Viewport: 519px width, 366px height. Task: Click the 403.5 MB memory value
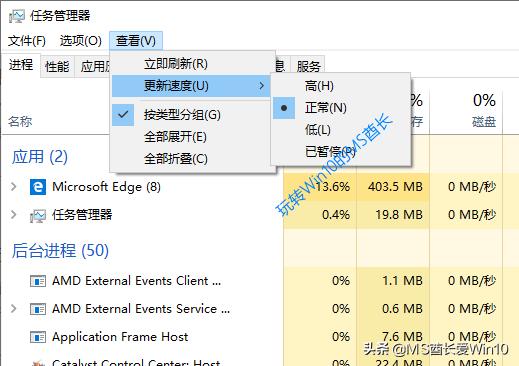395,187
